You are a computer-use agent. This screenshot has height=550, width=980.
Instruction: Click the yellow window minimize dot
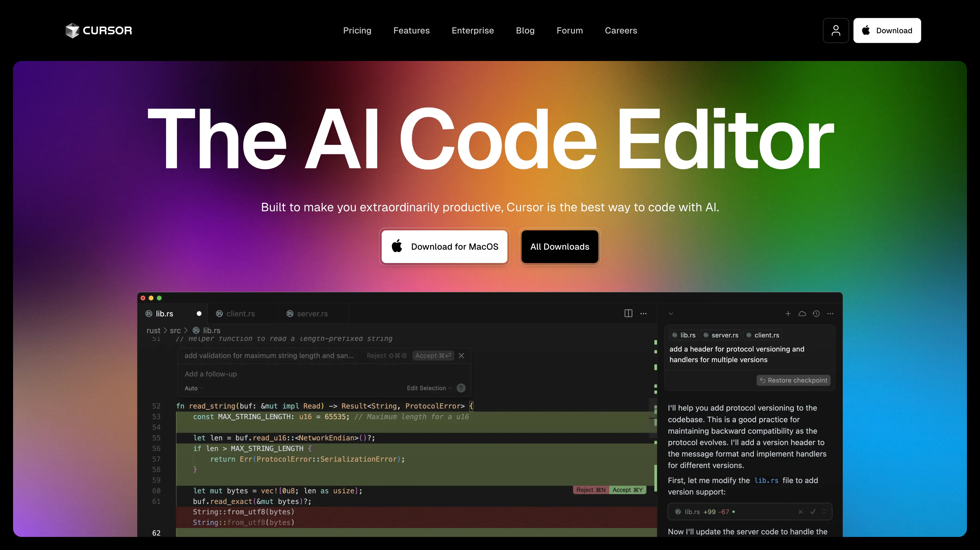[x=151, y=298]
